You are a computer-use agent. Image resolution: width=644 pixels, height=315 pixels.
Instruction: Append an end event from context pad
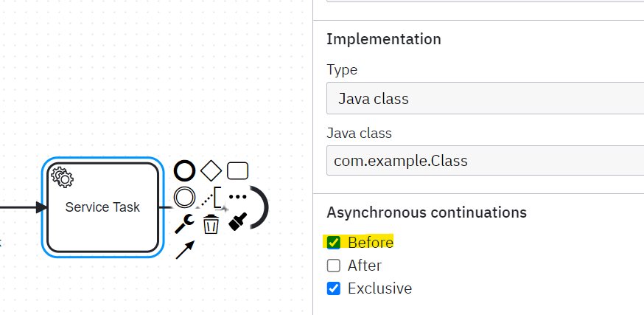[184, 170]
